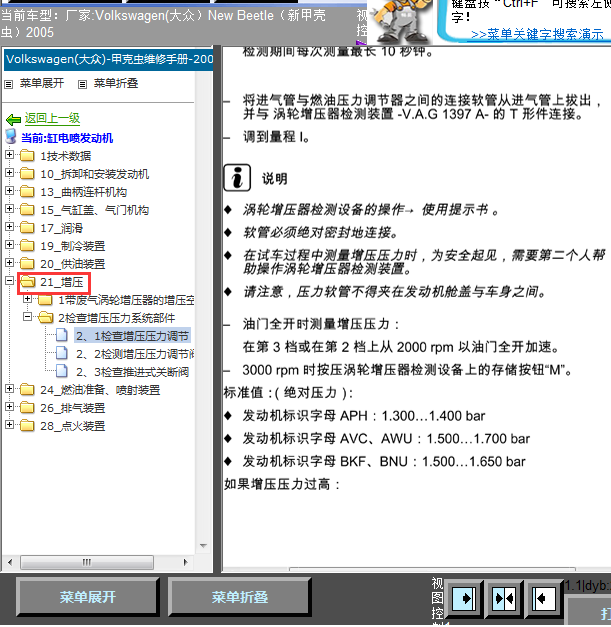Click folder icon of 1技术数据

tap(27, 155)
